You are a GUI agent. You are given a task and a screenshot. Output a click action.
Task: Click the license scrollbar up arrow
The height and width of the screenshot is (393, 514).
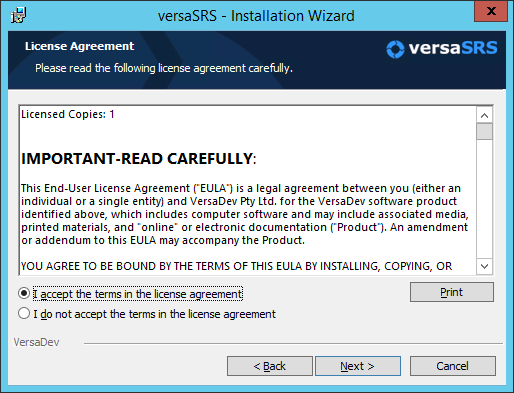click(485, 115)
